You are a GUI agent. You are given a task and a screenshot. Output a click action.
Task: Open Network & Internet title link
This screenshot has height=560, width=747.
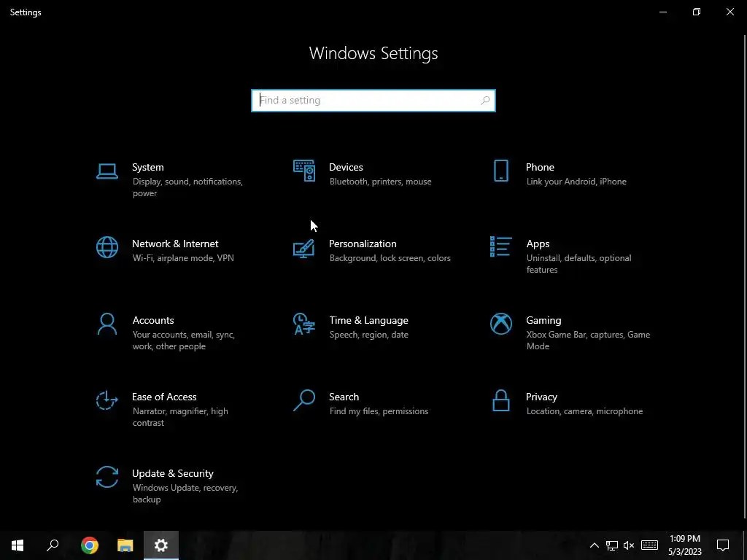coord(175,244)
